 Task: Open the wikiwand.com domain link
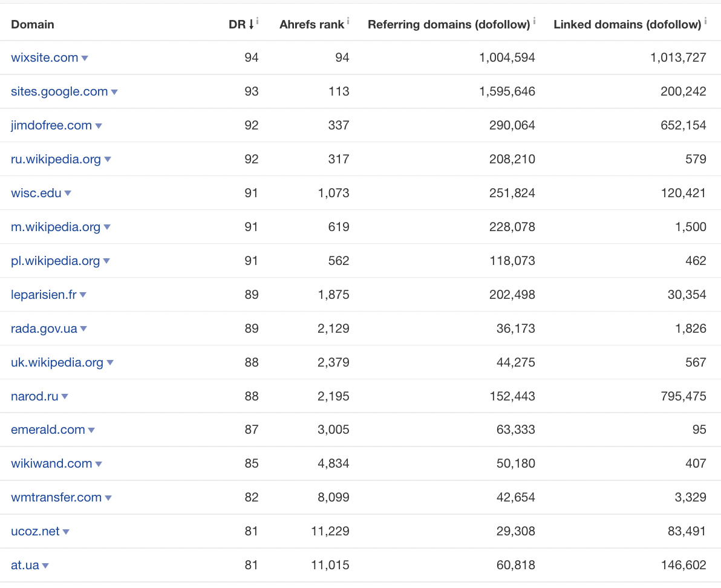point(51,464)
